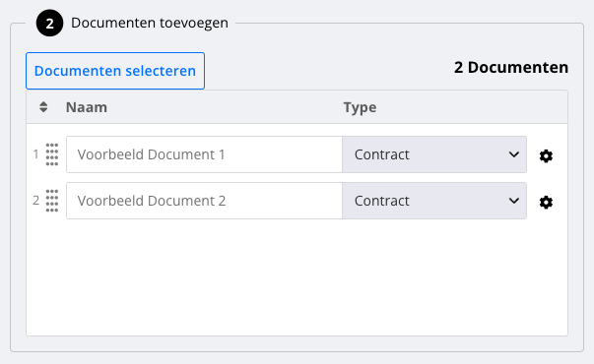Click the step 2 circle badge
The height and width of the screenshot is (364, 594).
pyautogui.click(x=49, y=24)
